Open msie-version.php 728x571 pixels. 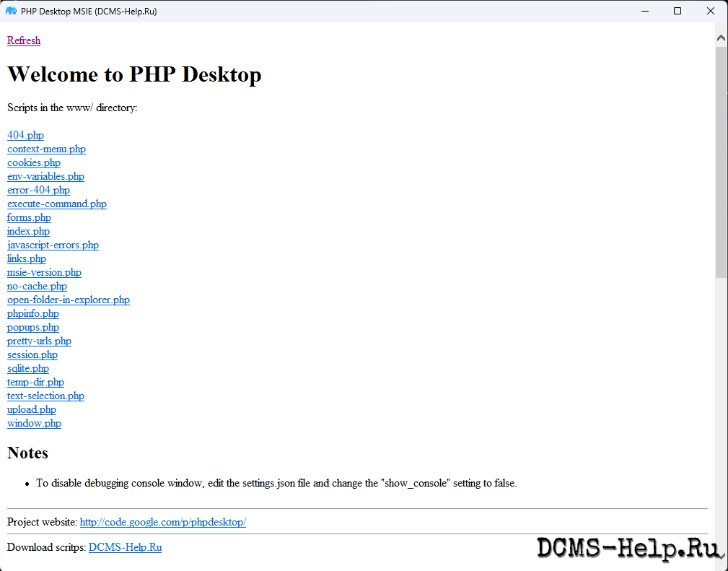pos(44,272)
